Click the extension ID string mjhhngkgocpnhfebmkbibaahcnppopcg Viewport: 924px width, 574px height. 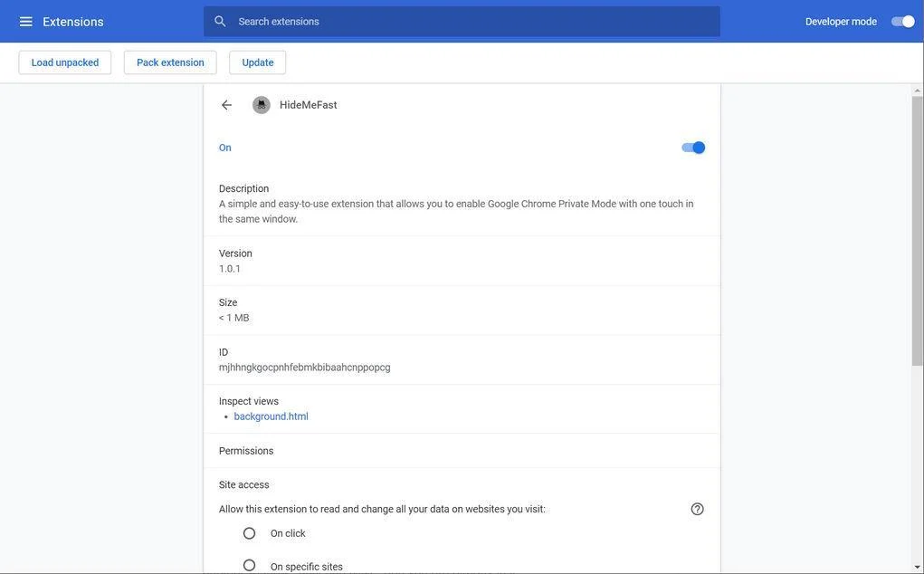click(x=305, y=368)
